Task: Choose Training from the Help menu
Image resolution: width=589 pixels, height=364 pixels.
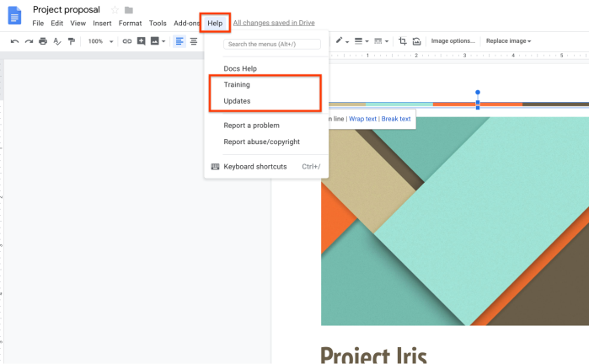Action: [x=237, y=85]
